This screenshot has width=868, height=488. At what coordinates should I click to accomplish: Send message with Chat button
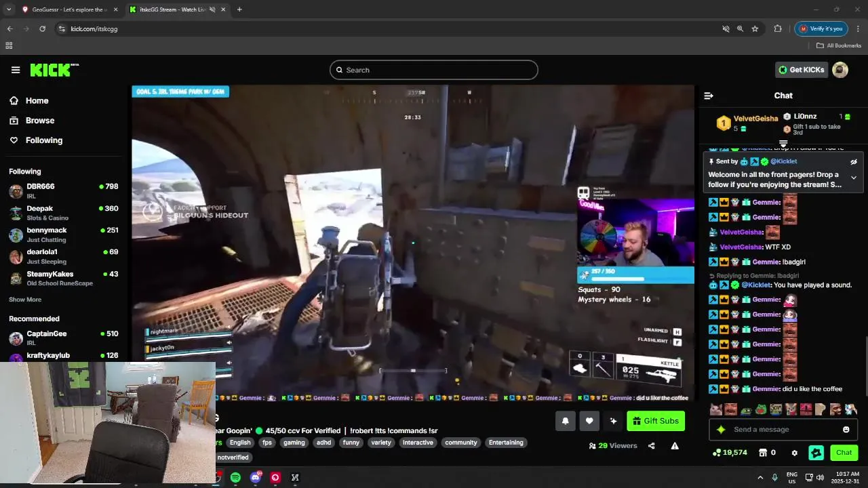[x=844, y=453]
